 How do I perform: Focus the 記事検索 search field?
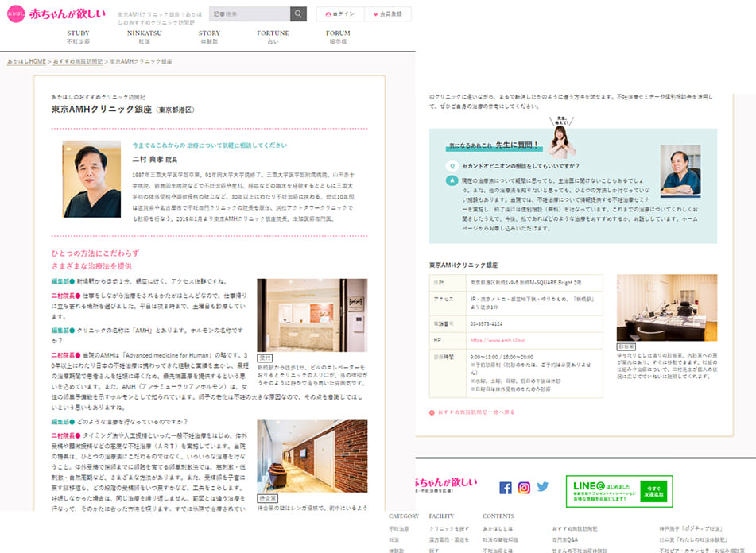pos(250,14)
